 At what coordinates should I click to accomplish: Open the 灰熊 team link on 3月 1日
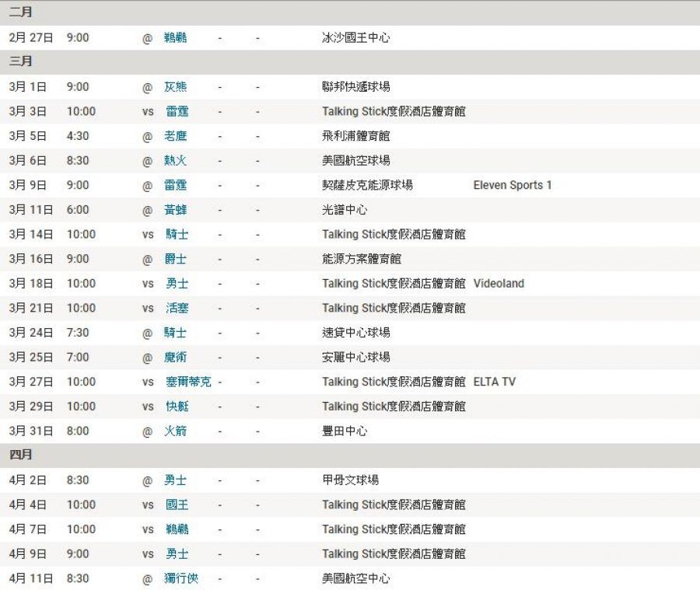175,87
